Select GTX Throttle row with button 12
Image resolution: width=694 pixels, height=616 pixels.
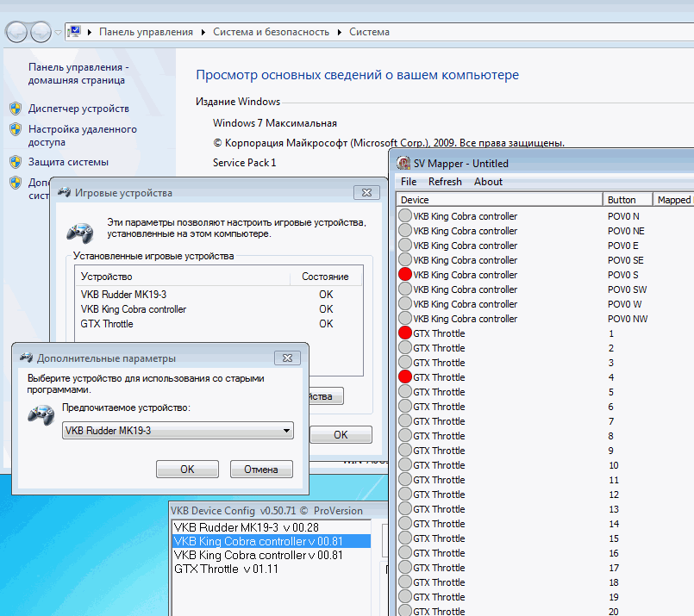(545, 495)
